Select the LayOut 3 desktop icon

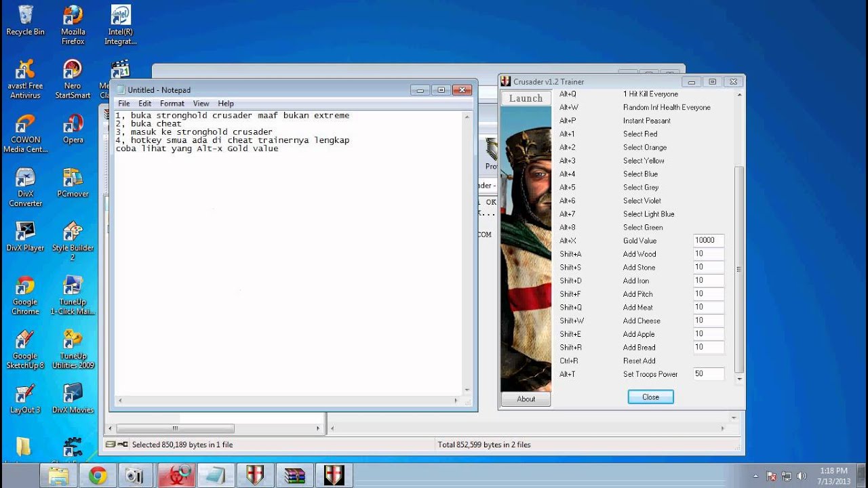pyautogui.click(x=26, y=398)
